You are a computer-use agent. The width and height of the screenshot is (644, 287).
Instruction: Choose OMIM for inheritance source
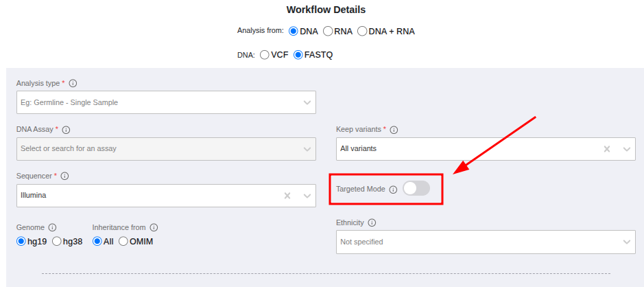[123, 241]
